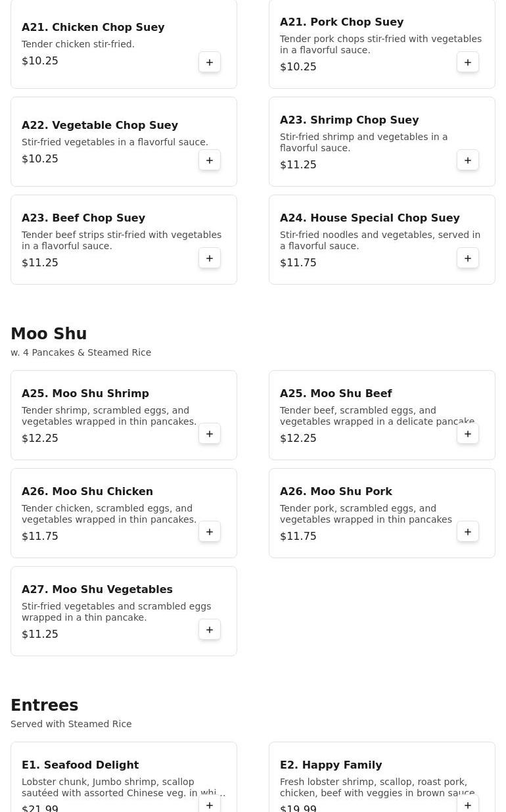Click the A27. Moo Shu Vegetables item name
This screenshot has width=506, height=812.
[97, 589]
